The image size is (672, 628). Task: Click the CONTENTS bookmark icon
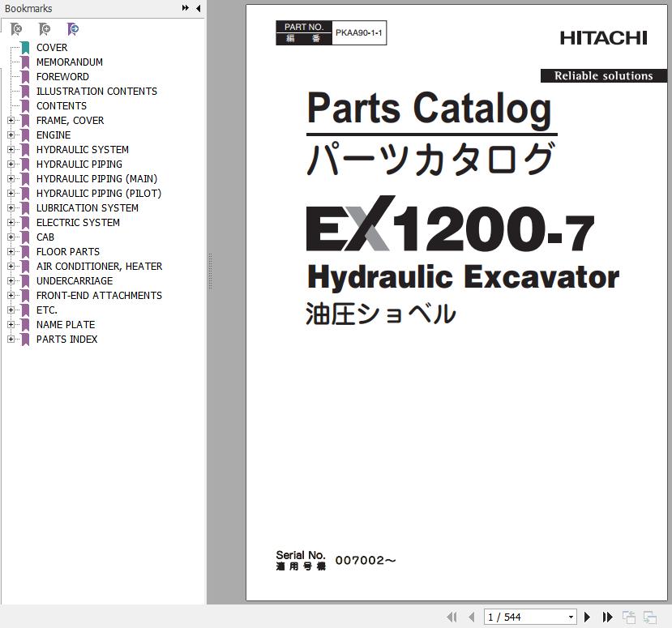(x=25, y=106)
